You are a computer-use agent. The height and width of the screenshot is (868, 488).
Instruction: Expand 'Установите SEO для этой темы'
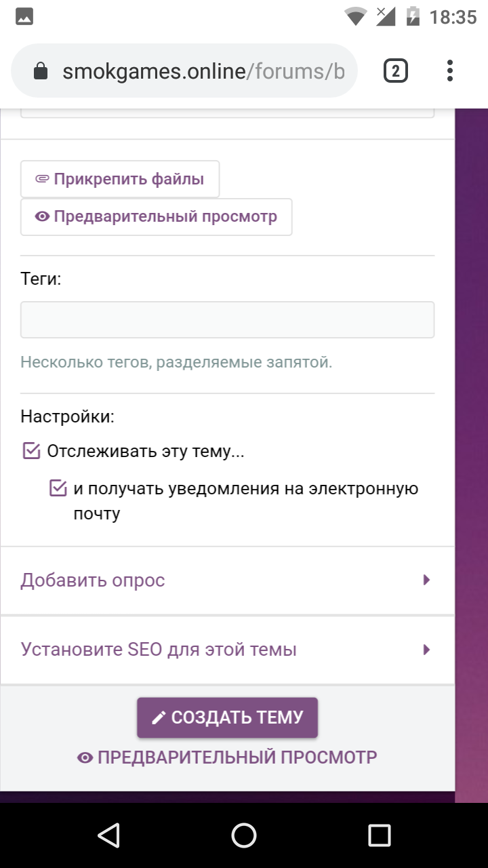click(x=227, y=650)
